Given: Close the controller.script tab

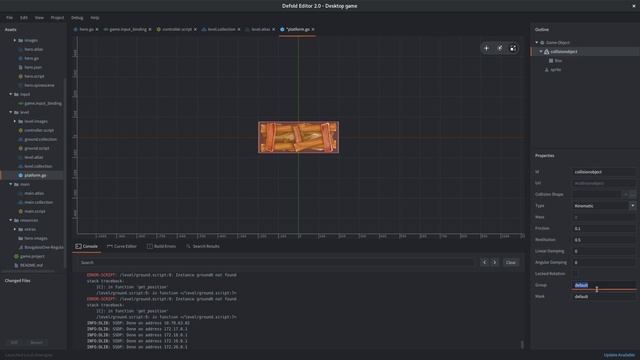Looking at the screenshot, I should 195,29.
